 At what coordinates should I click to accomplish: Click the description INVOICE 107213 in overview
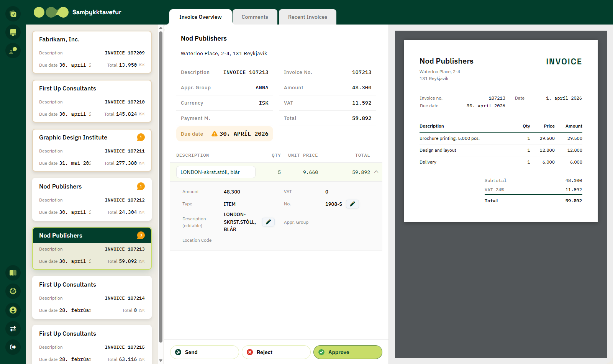tap(246, 72)
